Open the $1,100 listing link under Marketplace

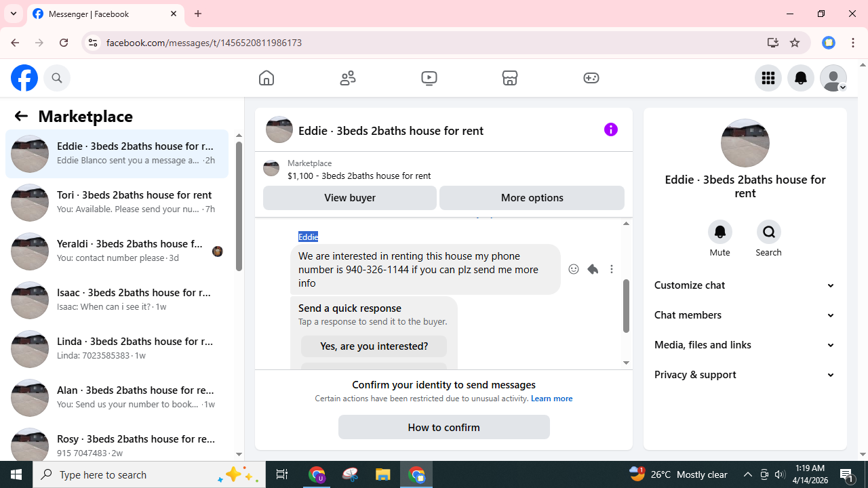coord(359,176)
